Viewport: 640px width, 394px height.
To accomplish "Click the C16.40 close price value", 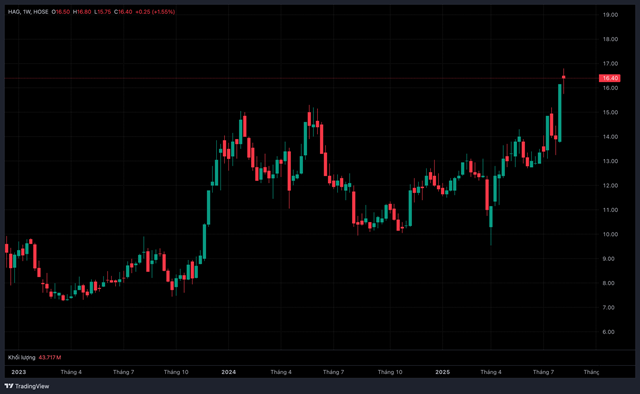I will click(123, 12).
